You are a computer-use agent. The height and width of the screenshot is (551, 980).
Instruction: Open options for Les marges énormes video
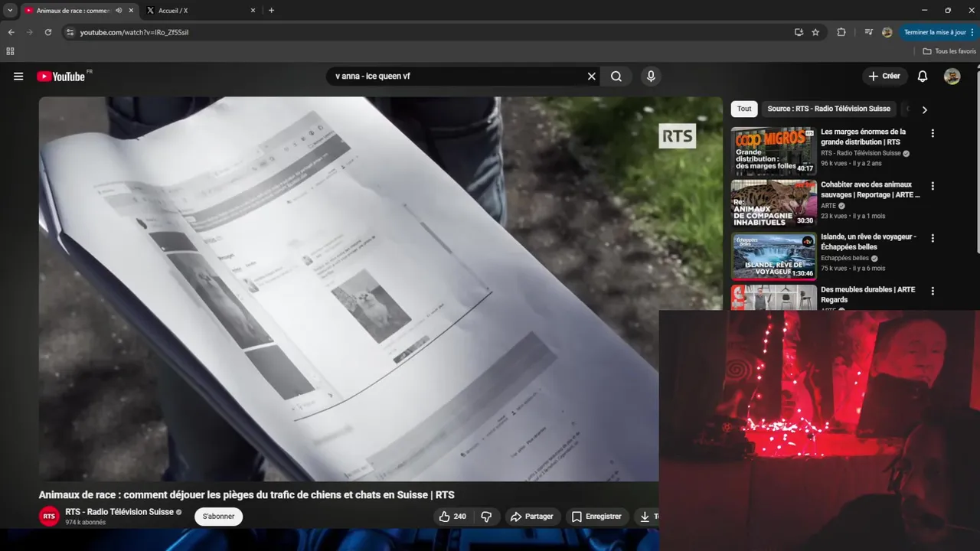click(x=932, y=133)
